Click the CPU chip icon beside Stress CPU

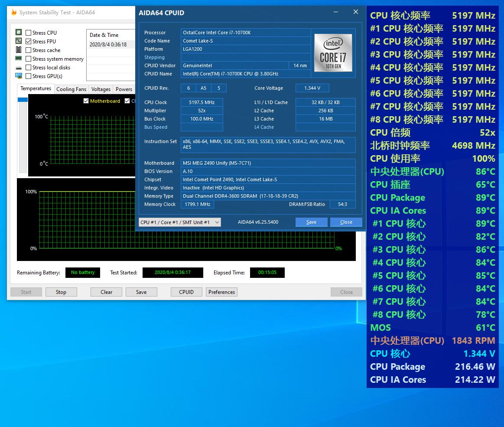click(19, 32)
